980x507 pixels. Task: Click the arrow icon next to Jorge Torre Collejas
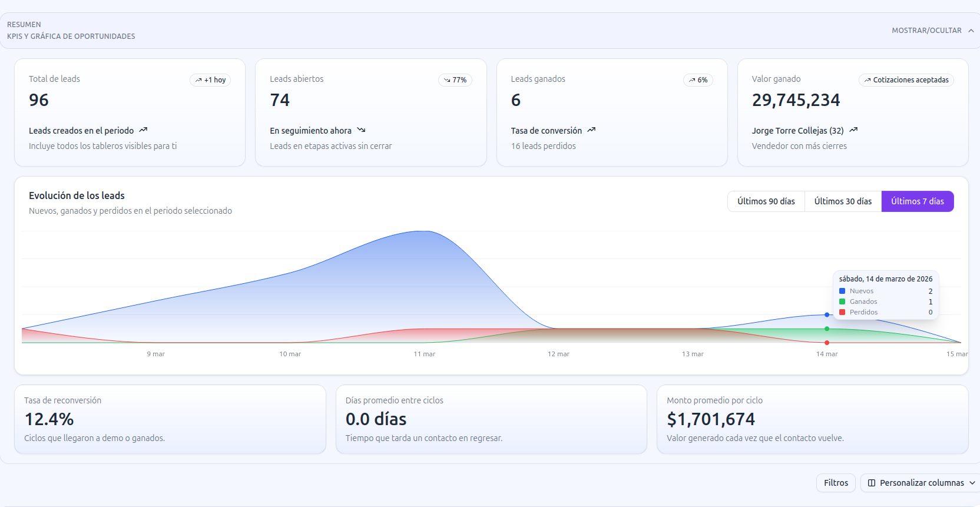pos(853,130)
